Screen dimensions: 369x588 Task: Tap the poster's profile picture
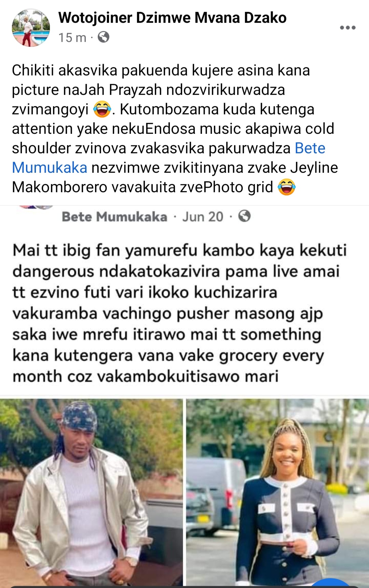[x=31, y=28]
